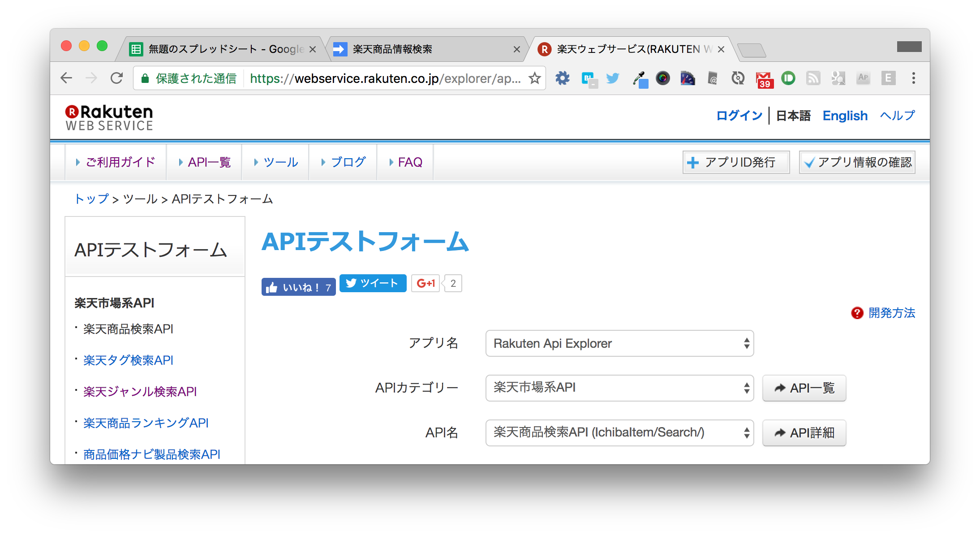Open the API一覧 navigation menu
980x536 pixels.
pos(204,162)
